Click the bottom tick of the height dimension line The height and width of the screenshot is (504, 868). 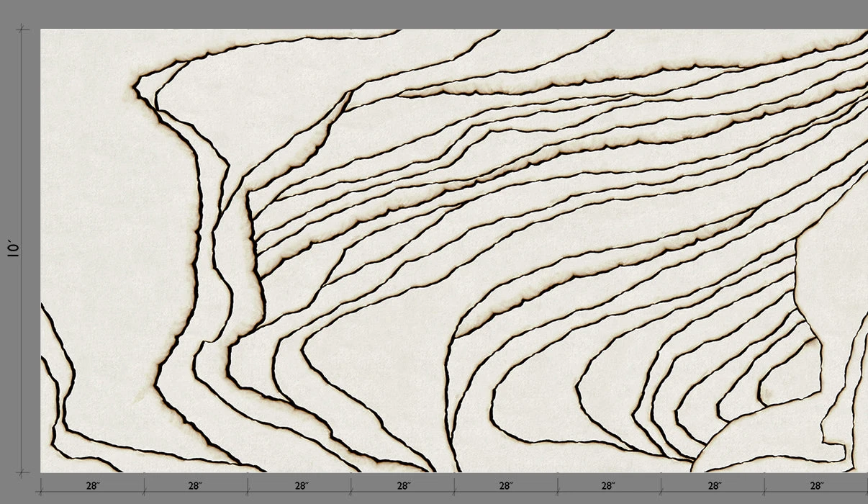[23, 472]
